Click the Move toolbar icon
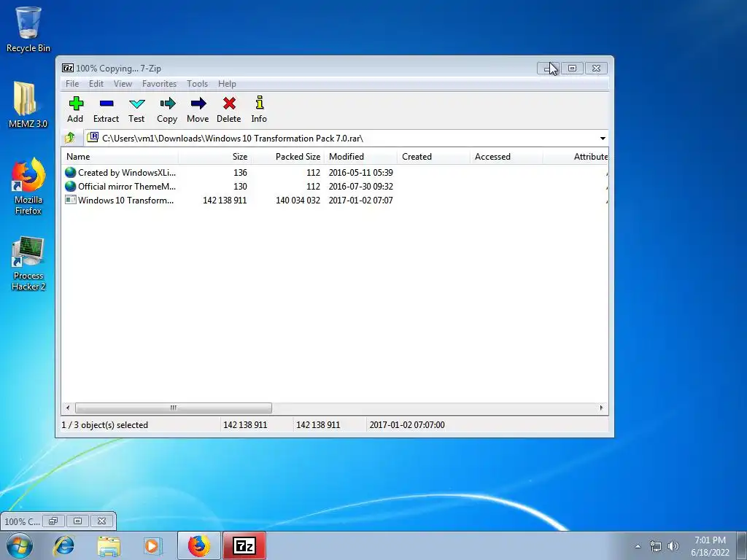The image size is (747, 560). (198, 109)
